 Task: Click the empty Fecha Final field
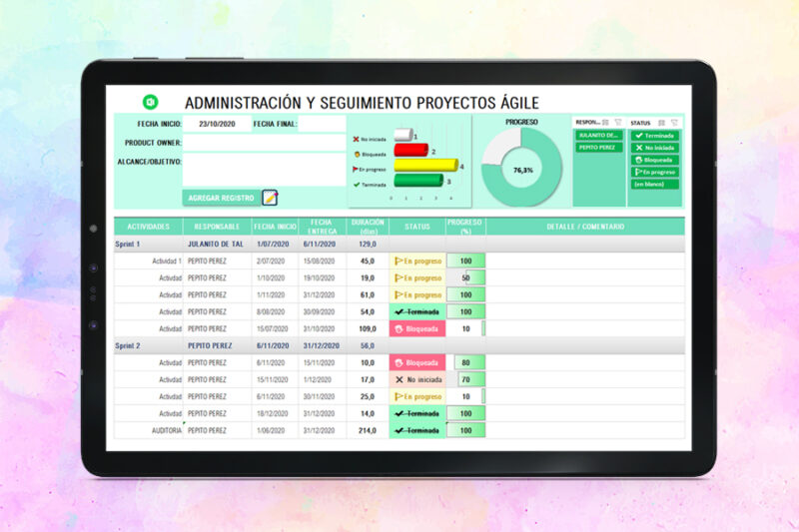(x=322, y=124)
